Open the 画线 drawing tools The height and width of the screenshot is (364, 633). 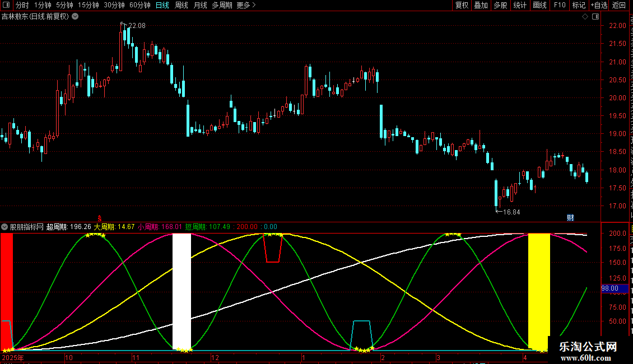click(x=539, y=5)
